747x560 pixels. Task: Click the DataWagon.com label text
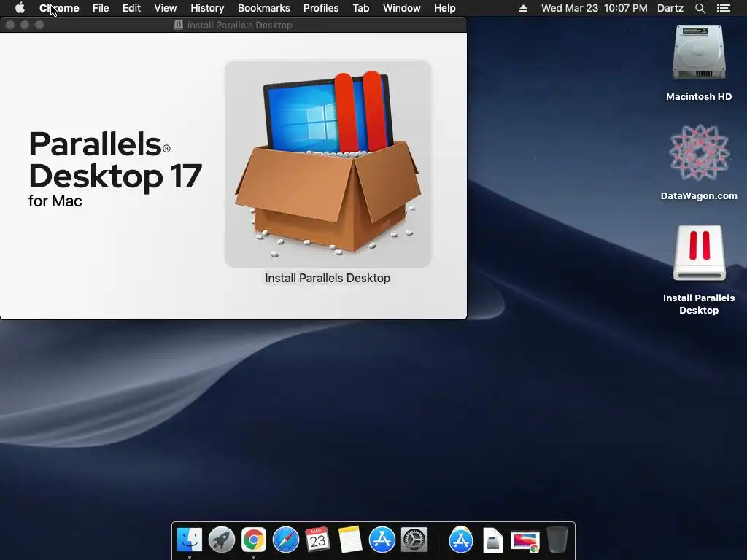pyautogui.click(x=699, y=195)
